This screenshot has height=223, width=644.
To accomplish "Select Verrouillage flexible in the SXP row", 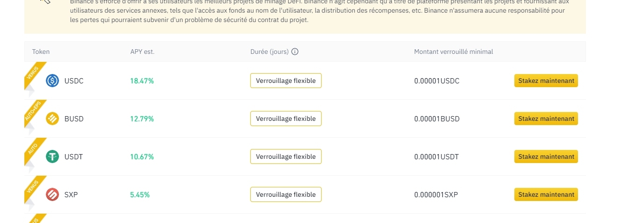I will click(285, 194).
